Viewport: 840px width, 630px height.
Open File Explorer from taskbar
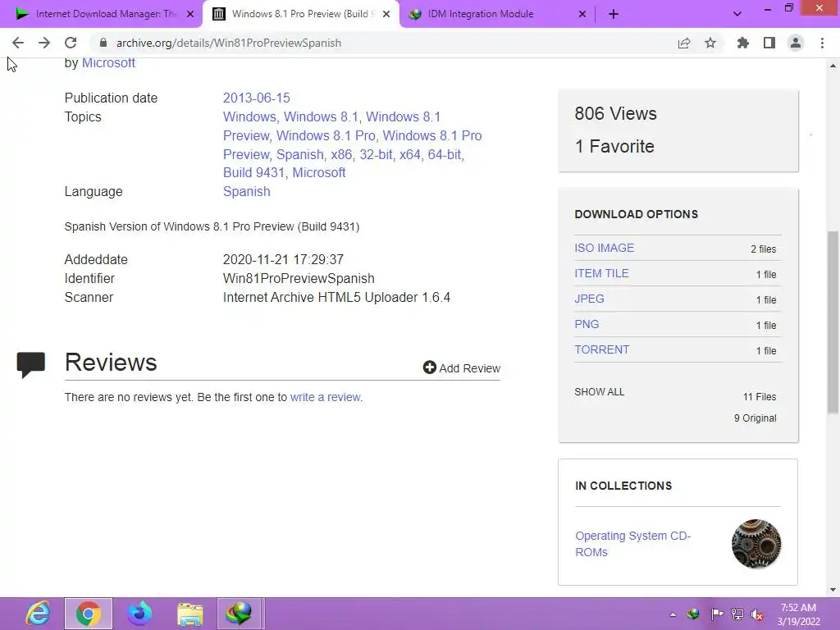coord(190,614)
